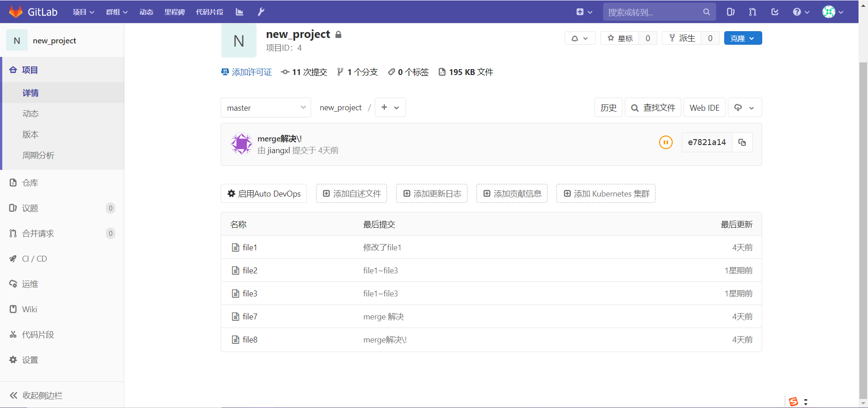
Task: Open the 议题 issues sidebar item
Action: (62, 208)
